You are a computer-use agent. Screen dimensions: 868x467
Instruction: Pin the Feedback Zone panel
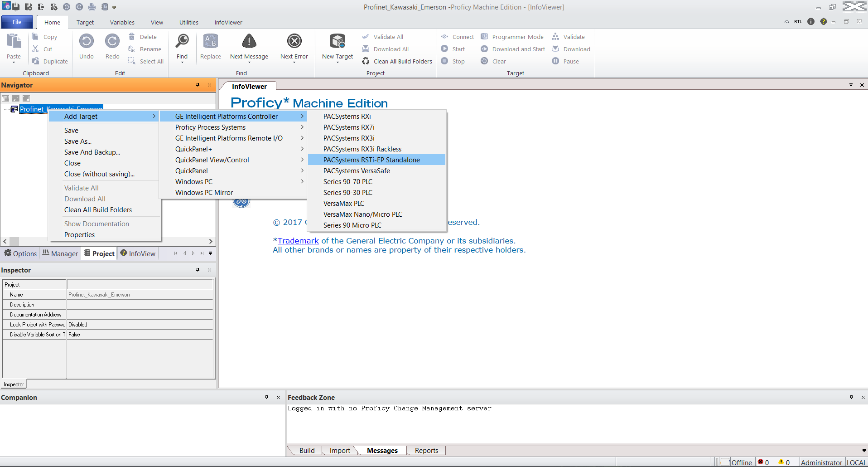pyautogui.click(x=851, y=397)
